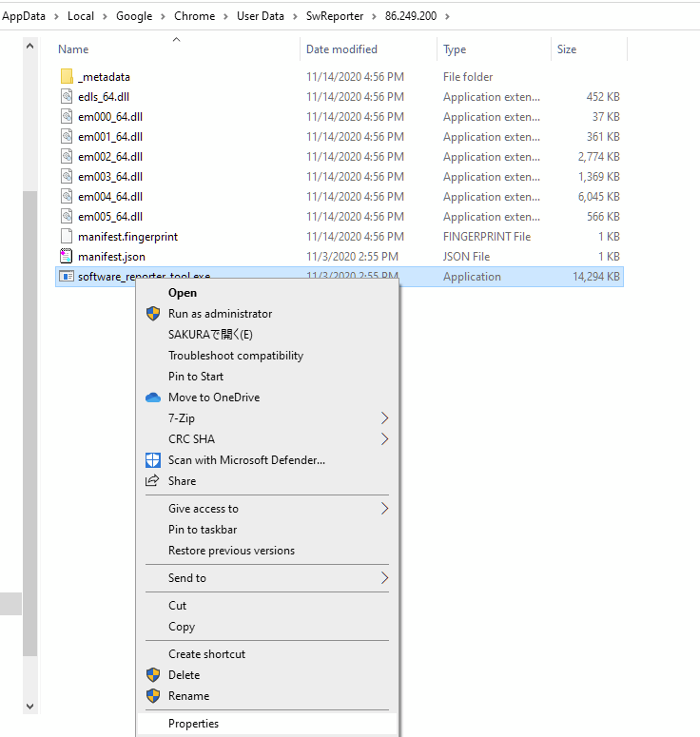Screen dimensions: 700x737
Task: Click the manifest.fingerprint file icon
Action: point(67,236)
